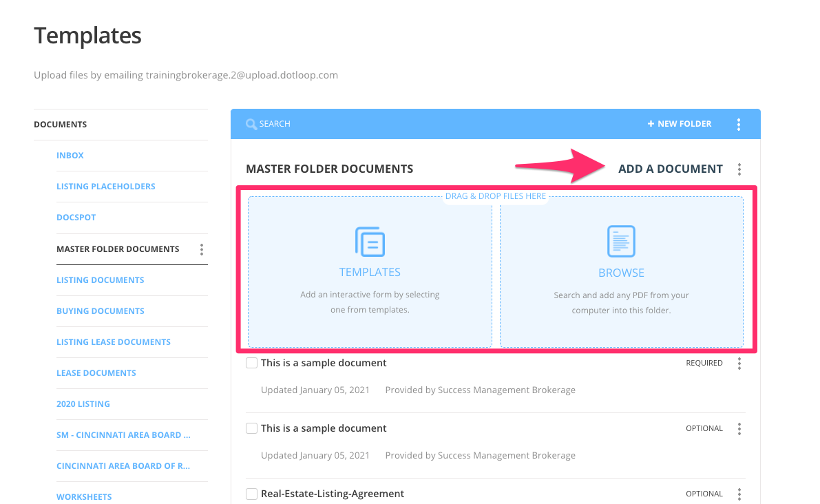Click the Browse file icon in the drop zone
820x504 pixels.
(621, 242)
